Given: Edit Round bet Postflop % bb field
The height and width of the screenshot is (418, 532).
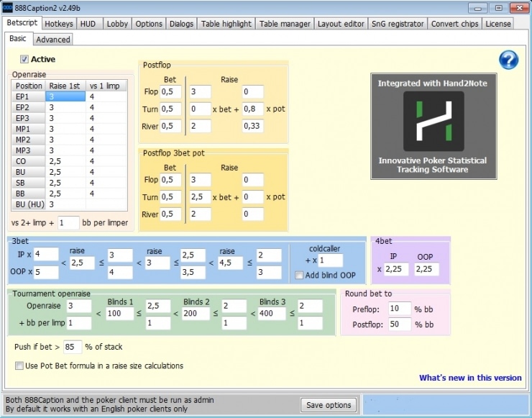Looking at the screenshot, I should pyautogui.click(x=399, y=324).
